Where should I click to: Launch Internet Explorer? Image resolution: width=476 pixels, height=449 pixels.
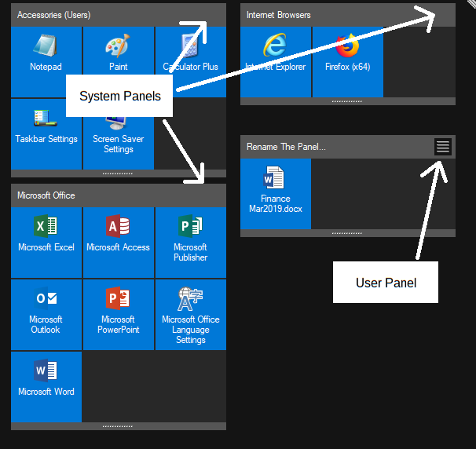coord(275,55)
